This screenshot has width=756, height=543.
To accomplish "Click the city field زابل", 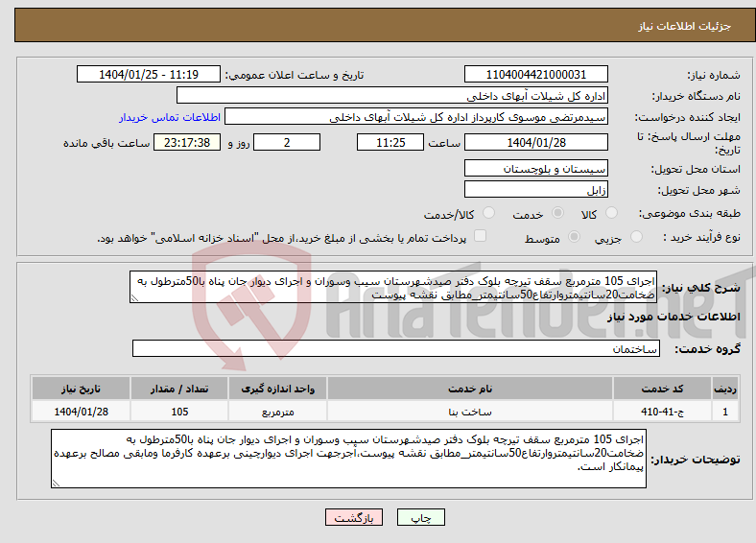I will pos(535,190).
